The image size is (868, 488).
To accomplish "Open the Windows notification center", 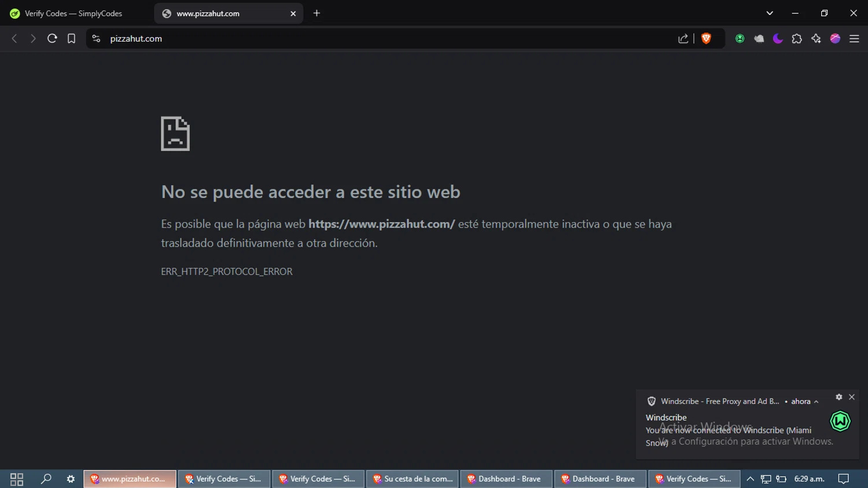I will point(844,479).
